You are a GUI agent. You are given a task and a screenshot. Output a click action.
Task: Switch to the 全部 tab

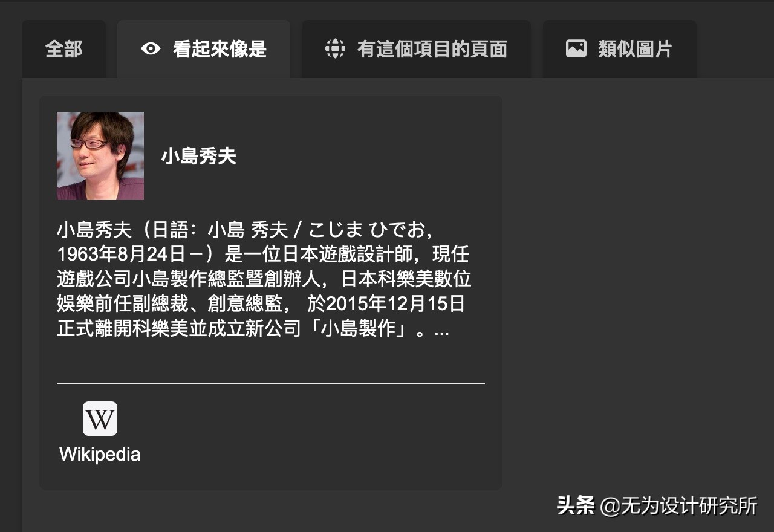click(x=63, y=49)
